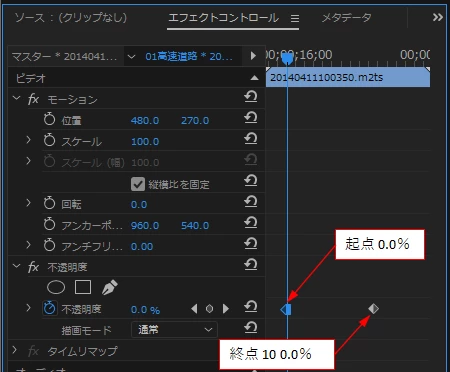This screenshot has width=450, height=372.
Task: Reset the 回転 parameter
Action: (250, 202)
